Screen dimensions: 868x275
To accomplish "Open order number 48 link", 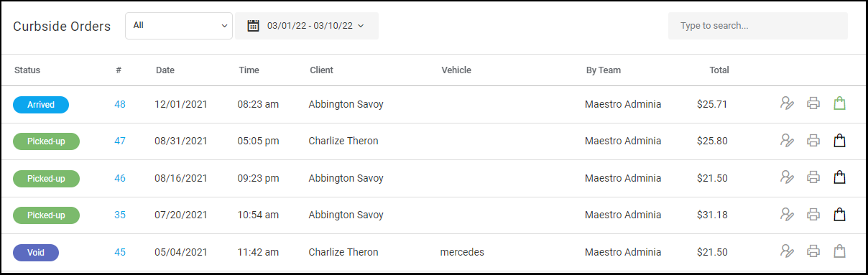I will pos(120,104).
